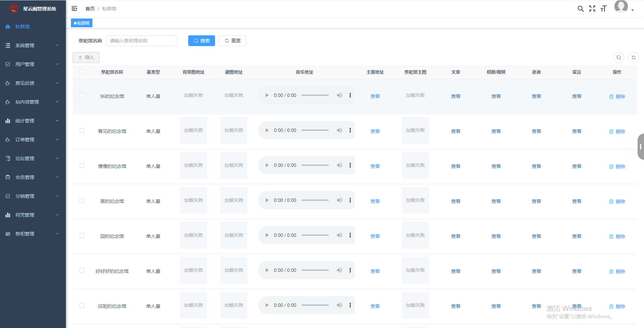Mute audio in the 没呢的纪念馆 row
644x328 pixels.
pyautogui.click(x=339, y=305)
